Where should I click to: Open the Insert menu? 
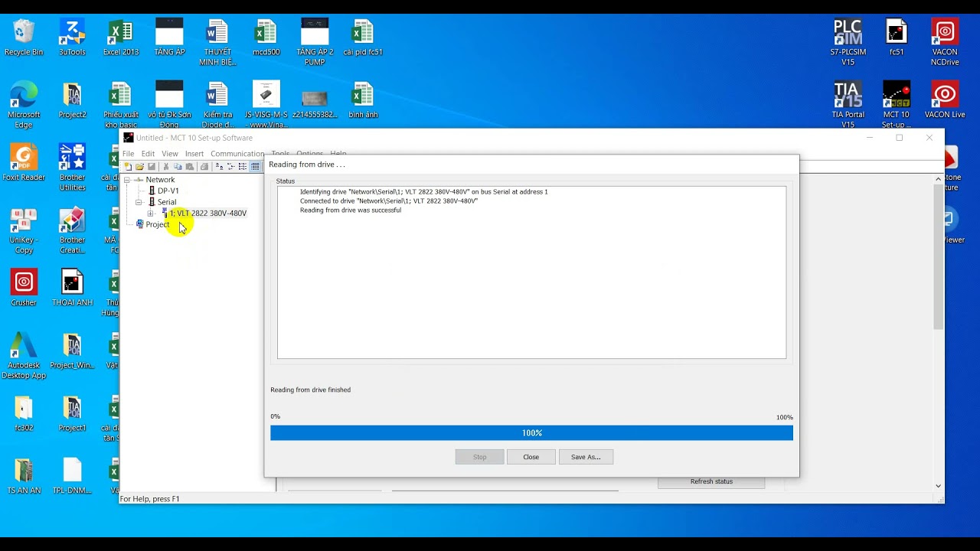click(x=194, y=154)
